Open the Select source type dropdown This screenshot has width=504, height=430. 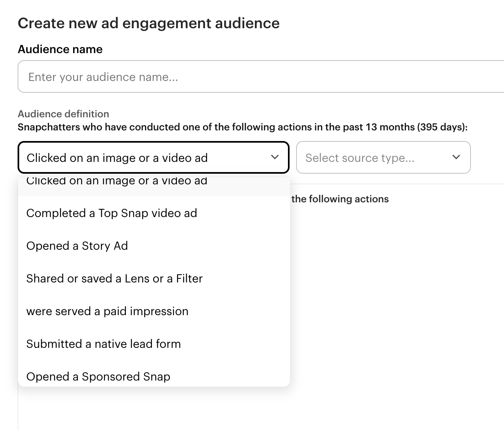point(383,157)
